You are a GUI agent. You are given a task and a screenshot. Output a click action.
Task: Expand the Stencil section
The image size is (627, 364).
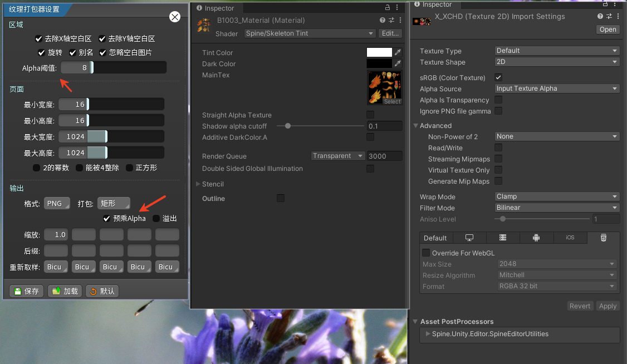click(198, 184)
